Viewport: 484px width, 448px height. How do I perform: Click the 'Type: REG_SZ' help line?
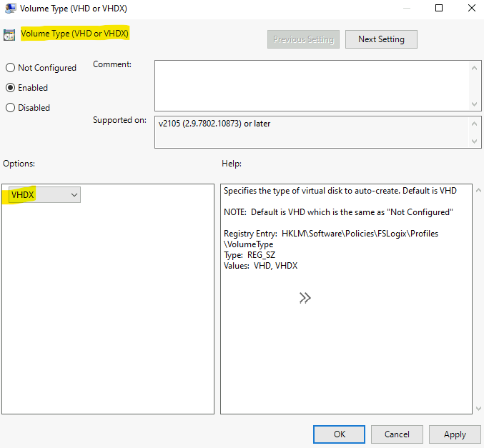click(250, 255)
